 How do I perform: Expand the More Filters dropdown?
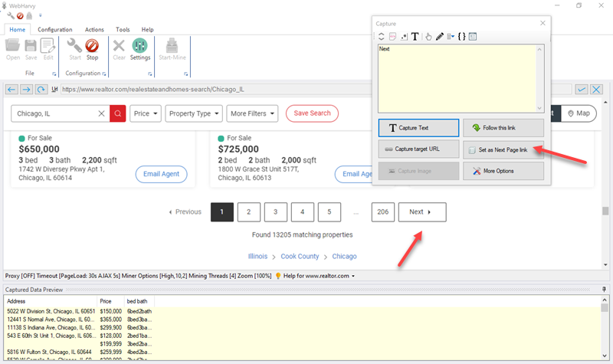[x=253, y=113]
